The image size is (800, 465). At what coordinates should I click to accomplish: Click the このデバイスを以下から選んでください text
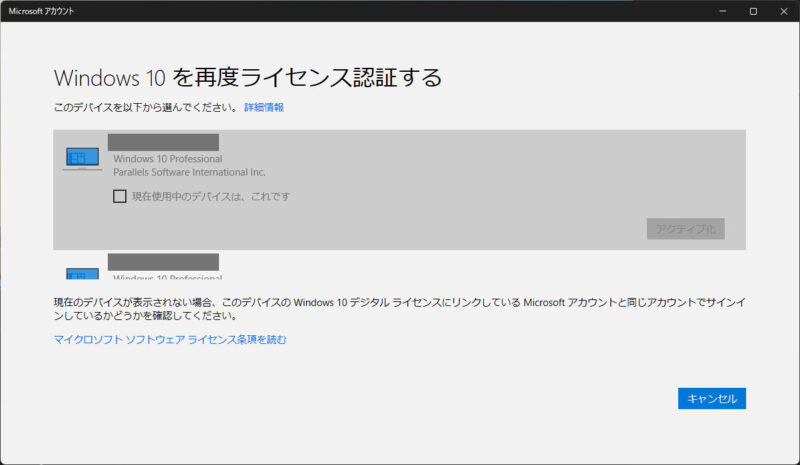point(145,107)
